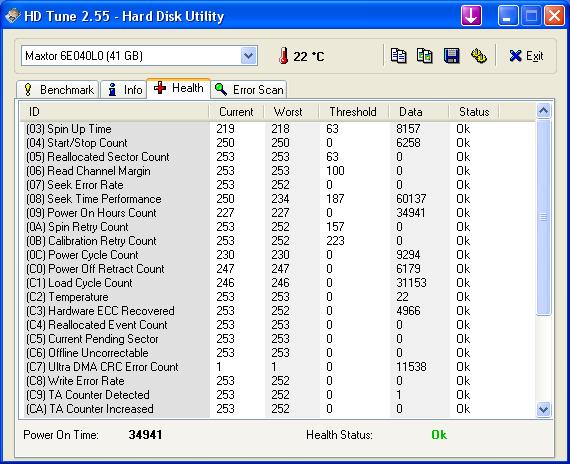The height and width of the screenshot is (464, 570).
Task: Select the (04) Start/Stop Count row
Action: point(278,143)
